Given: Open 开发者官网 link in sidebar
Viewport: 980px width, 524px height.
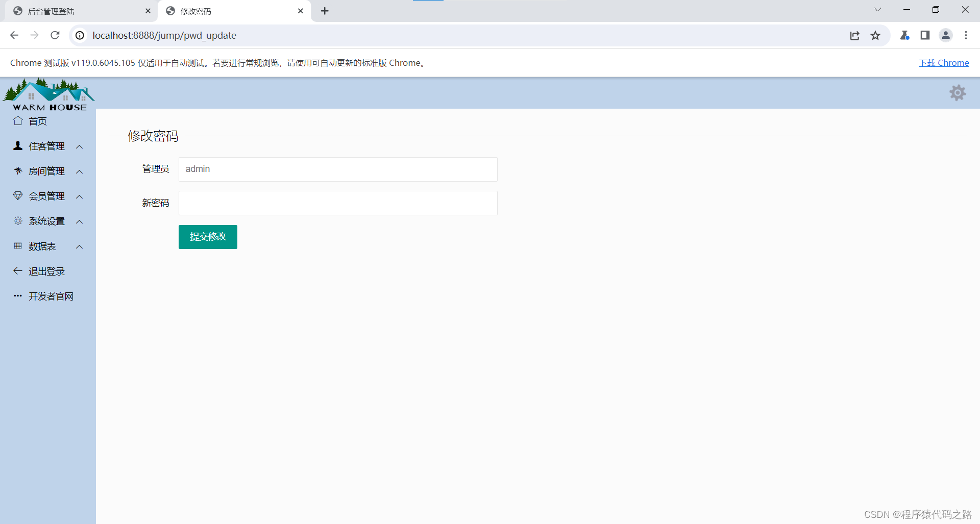Looking at the screenshot, I should tap(51, 296).
